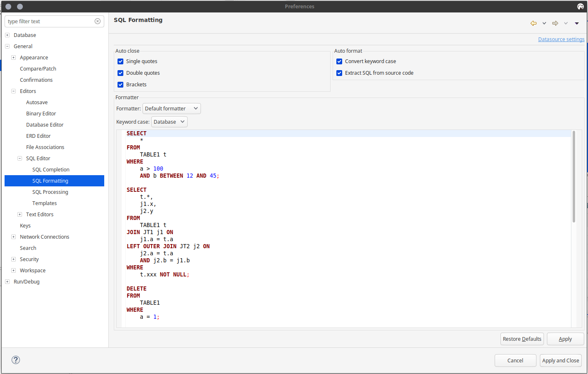This screenshot has height=374, width=588.
Task: Click the DBeaver logo in the title bar
Action: [x=580, y=6]
